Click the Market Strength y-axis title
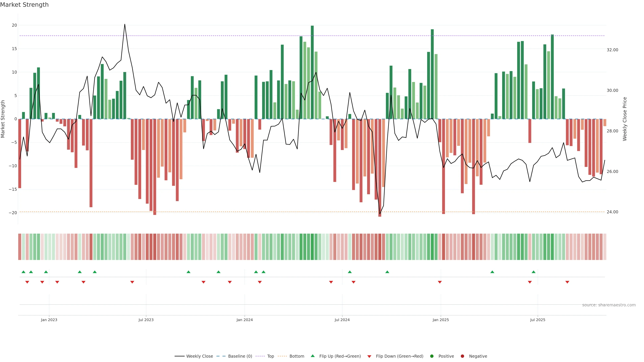 (x=3, y=119)
